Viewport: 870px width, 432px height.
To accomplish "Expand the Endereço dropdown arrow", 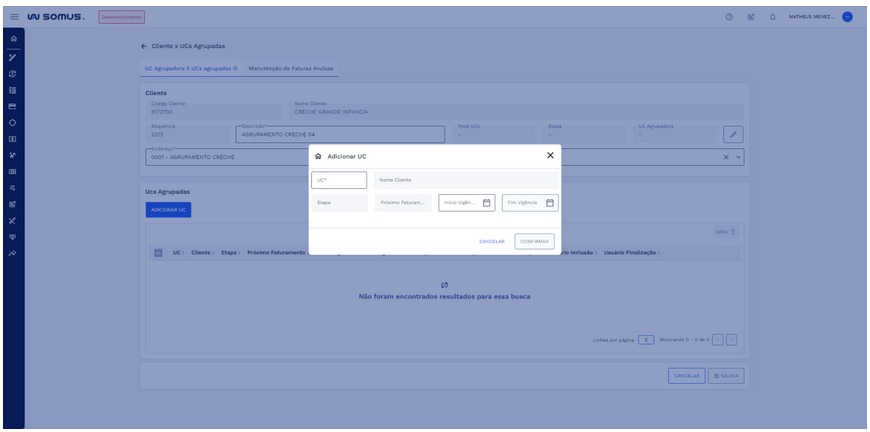I will click(739, 157).
